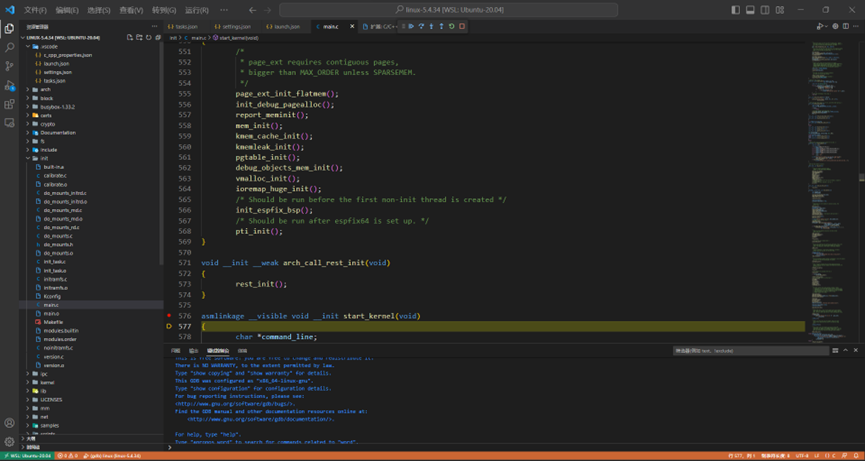This screenshot has height=461, width=865.
Task: Open the Extensions view
Action: (10, 104)
